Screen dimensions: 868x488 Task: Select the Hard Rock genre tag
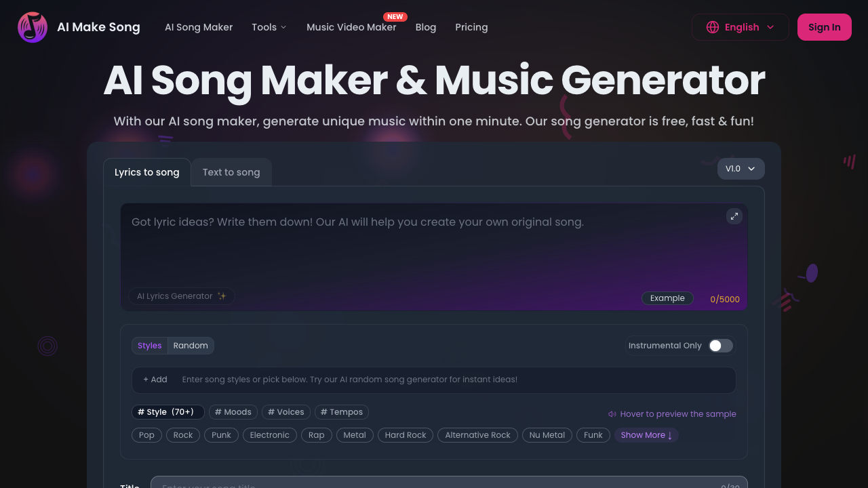pos(405,435)
